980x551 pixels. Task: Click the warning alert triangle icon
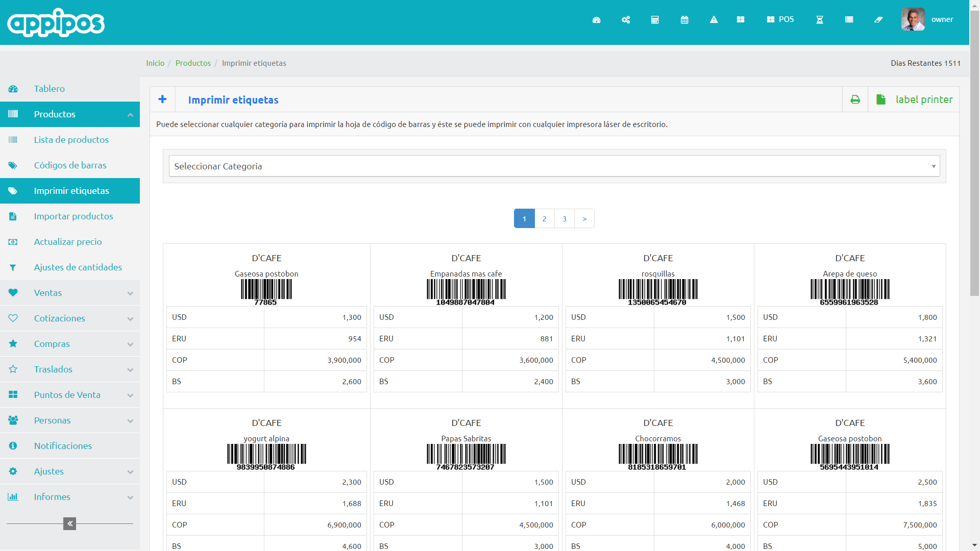pyautogui.click(x=714, y=20)
